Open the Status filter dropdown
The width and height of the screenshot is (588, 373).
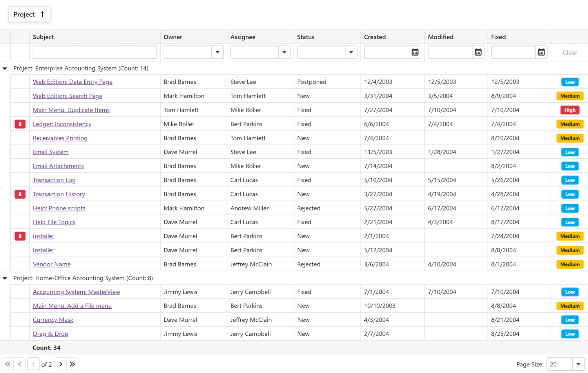(x=351, y=53)
